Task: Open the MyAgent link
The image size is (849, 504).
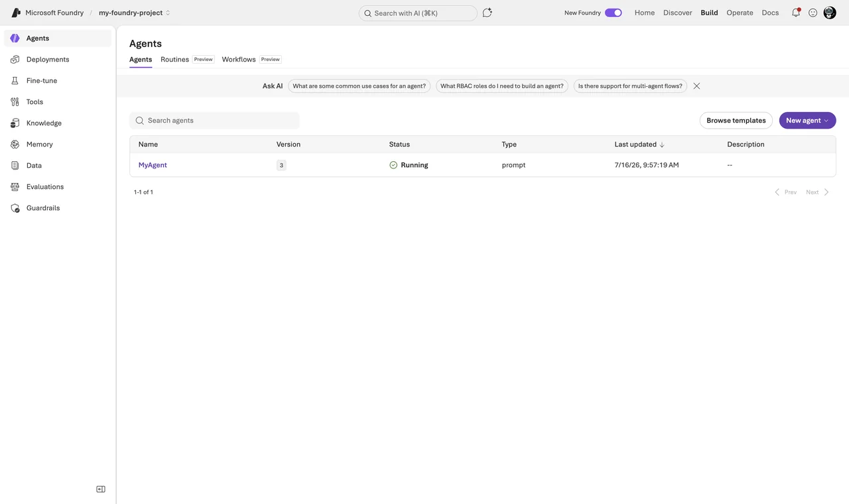Action: (153, 165)
